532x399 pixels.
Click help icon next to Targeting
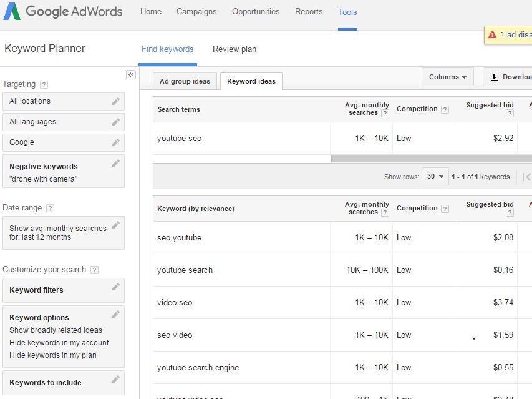click(44, 84)
